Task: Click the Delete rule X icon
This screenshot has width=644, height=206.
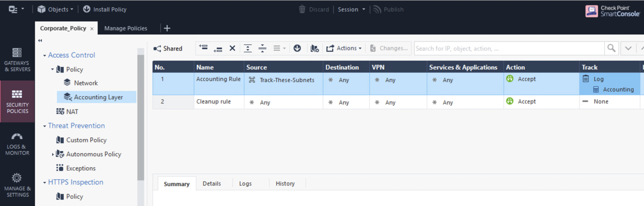Action: coord(232,48)
